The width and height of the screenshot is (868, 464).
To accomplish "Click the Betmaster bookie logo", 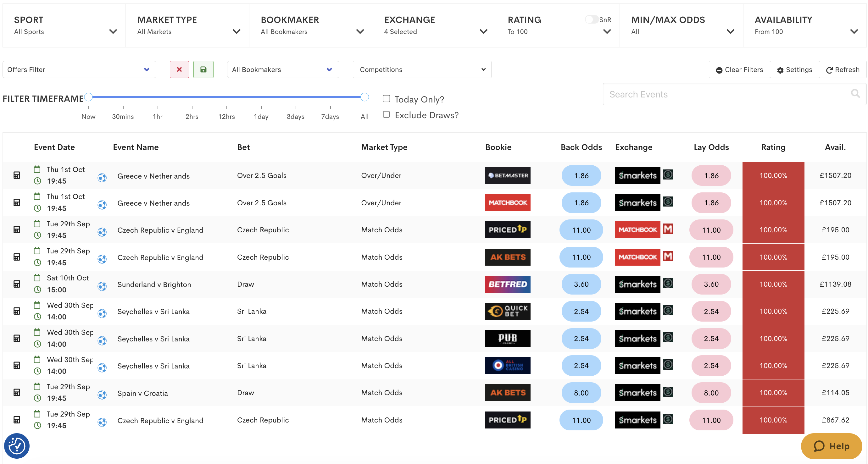I will [x=508, y=175].
